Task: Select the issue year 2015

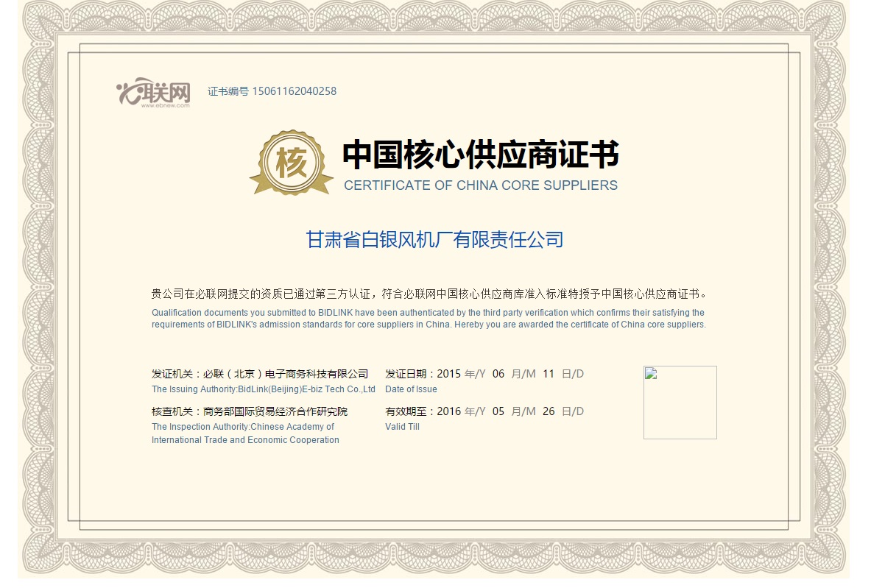Action: click(x=449, y=374)
